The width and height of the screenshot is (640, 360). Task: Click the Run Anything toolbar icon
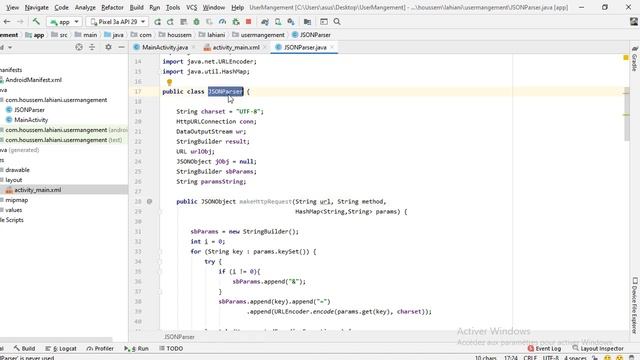coord(324,22)
